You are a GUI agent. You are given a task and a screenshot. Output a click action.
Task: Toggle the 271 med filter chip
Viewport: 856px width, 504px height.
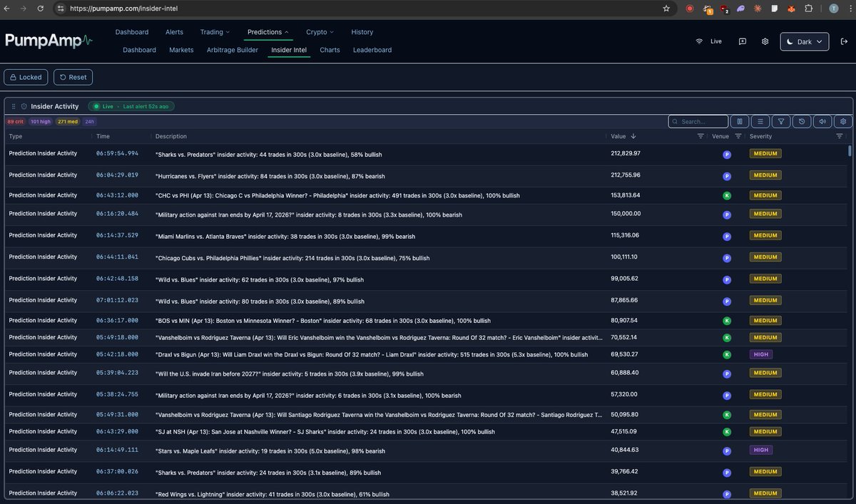click(68, 121)
